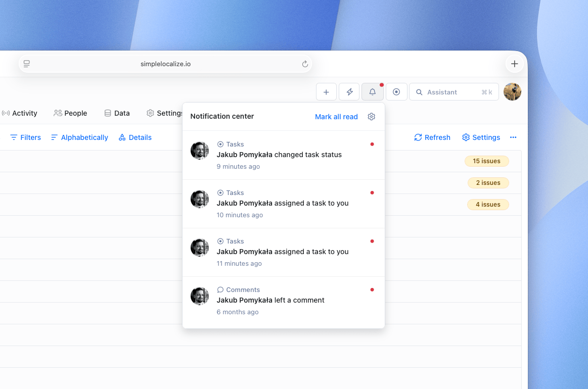
Task: Click the Refresh icon on the toolbar
Action: click(418, 137)
